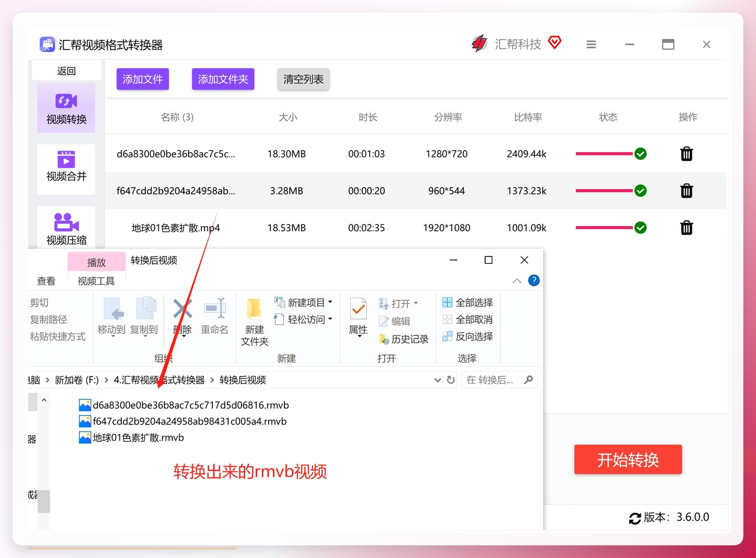This screenshot has width=756, height=558.
Task: Open the 视频压缩 sidebar module
Action: coord(66,228)
